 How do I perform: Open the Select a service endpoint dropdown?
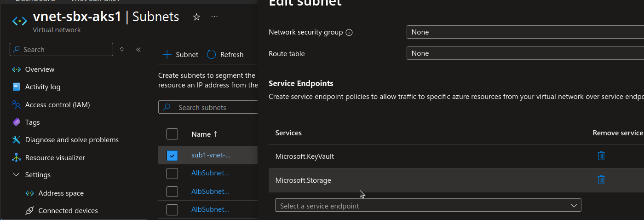click(x=428, y=205)
